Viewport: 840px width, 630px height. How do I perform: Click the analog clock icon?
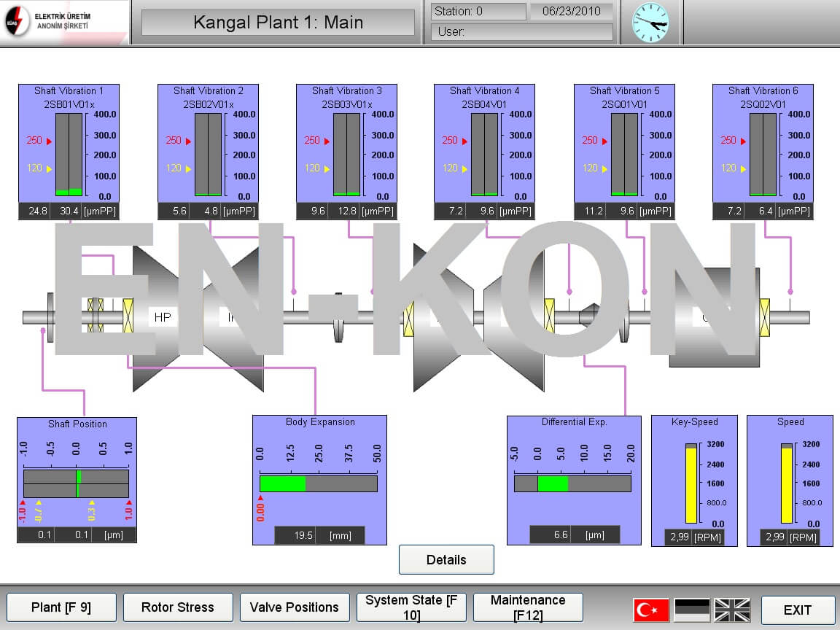(x=650, y=23)
